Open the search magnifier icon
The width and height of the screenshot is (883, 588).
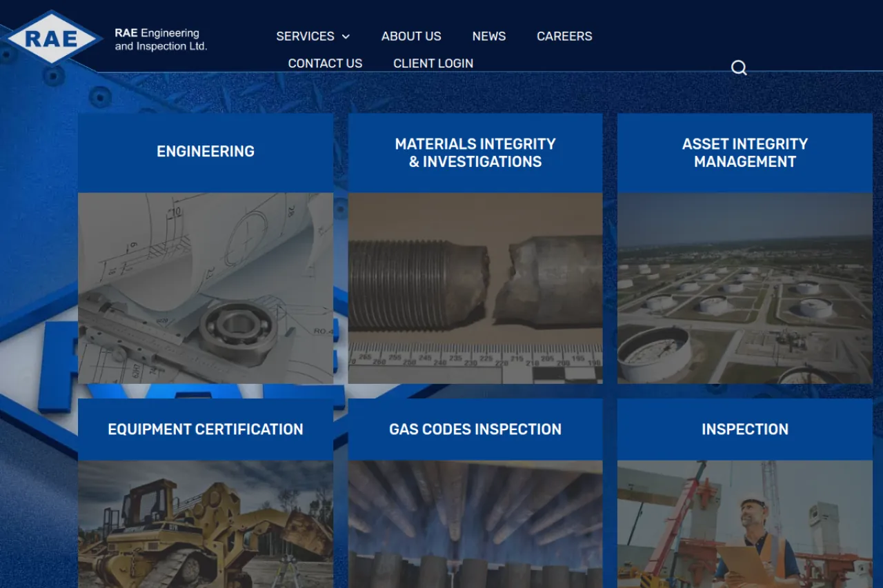pos(739,68)
